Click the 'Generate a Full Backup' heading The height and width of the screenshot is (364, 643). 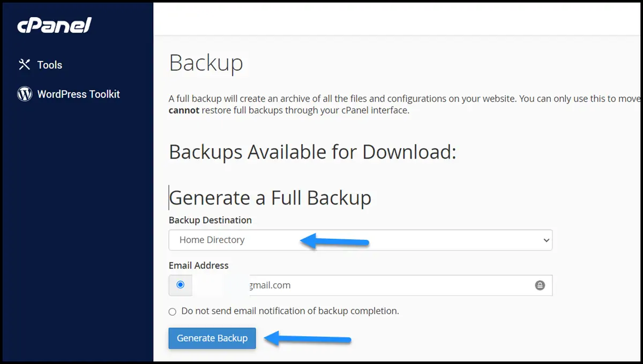pos(270,198)
